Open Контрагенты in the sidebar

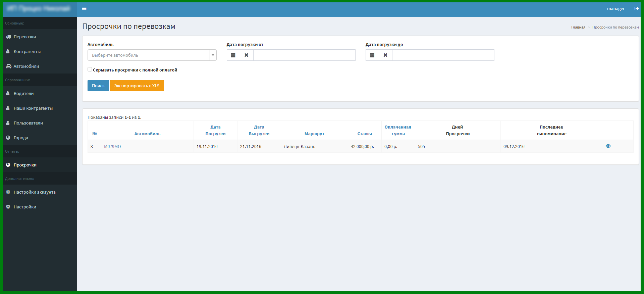[x=40, y=51]
